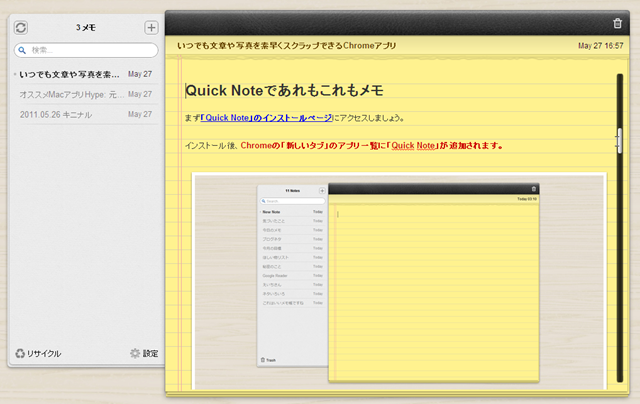Open the リサイクル recycle bin
640x404 pixels.
click(38, 353)
